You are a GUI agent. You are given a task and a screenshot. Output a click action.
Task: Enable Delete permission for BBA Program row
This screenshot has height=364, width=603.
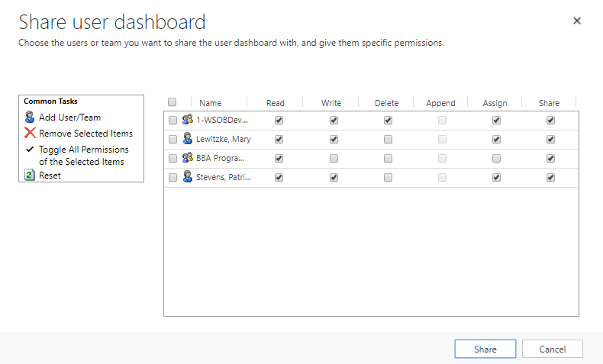coord(389,159)
